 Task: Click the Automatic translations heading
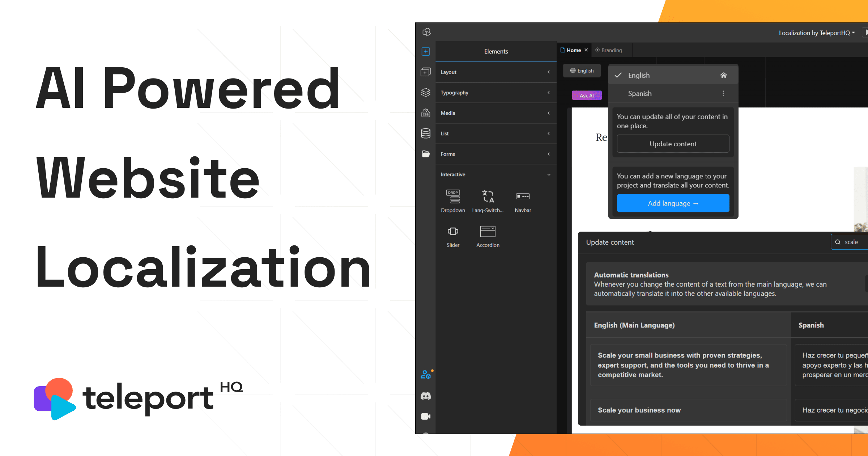(x=631, y=275)
